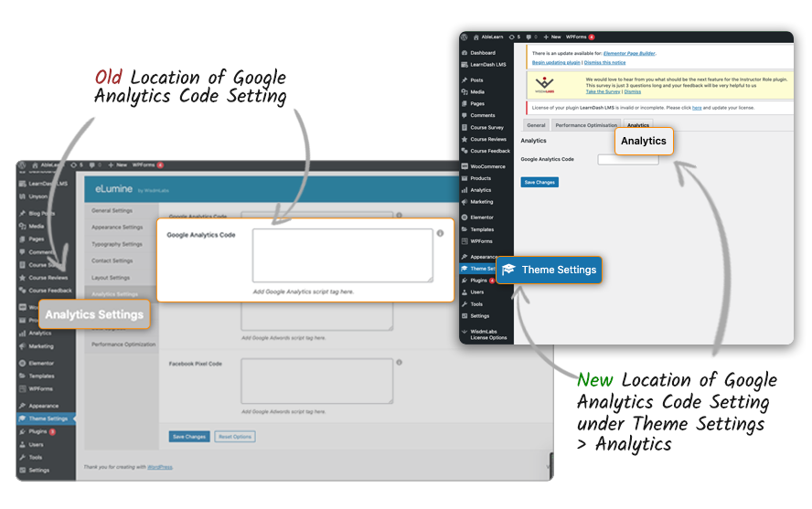Open Unyson from the admin sidebar

pos(40,196)
